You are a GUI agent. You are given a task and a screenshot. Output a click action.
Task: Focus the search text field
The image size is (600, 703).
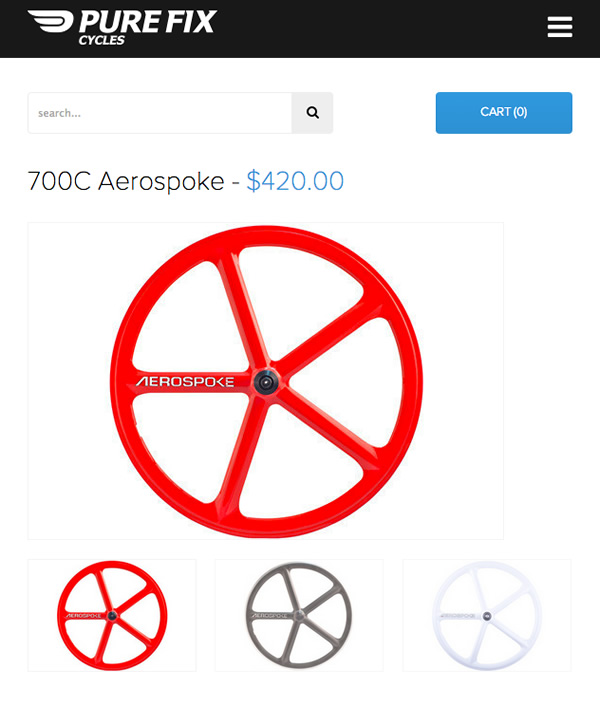click(x=160, y=113)
